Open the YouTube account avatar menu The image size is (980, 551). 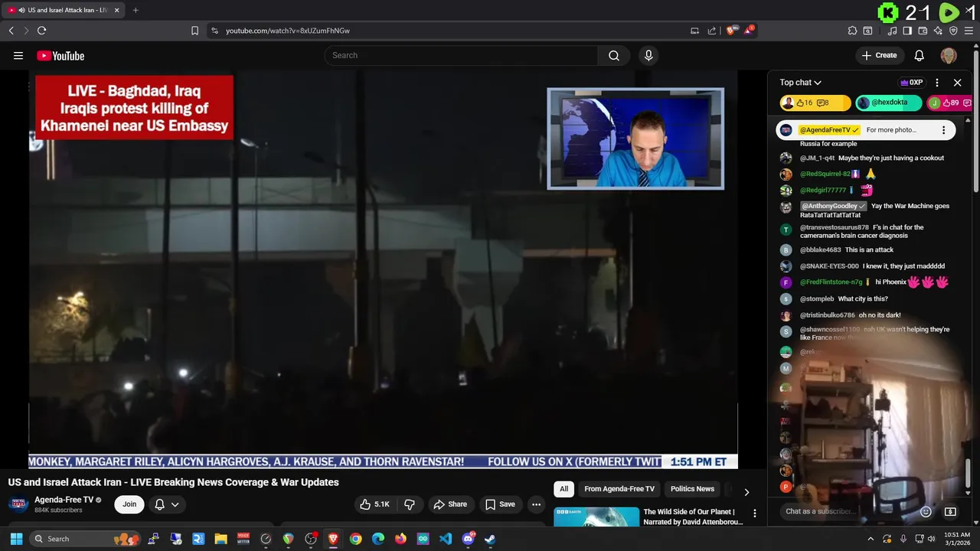pos(949,55)
